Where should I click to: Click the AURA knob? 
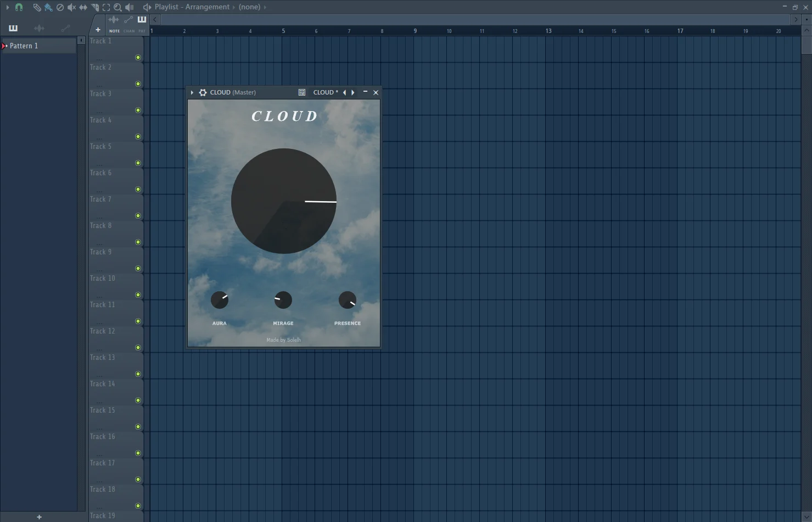[x=220, y=300]
